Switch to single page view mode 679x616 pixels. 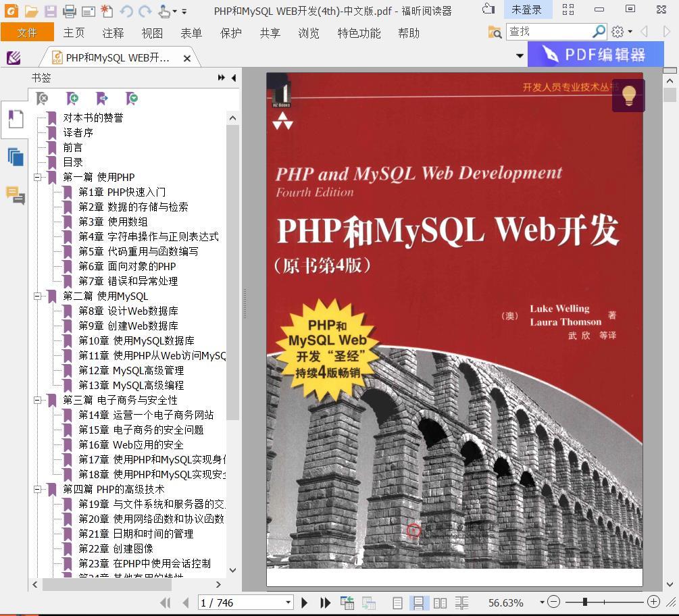pyautogui.click(x=397, y=603)
